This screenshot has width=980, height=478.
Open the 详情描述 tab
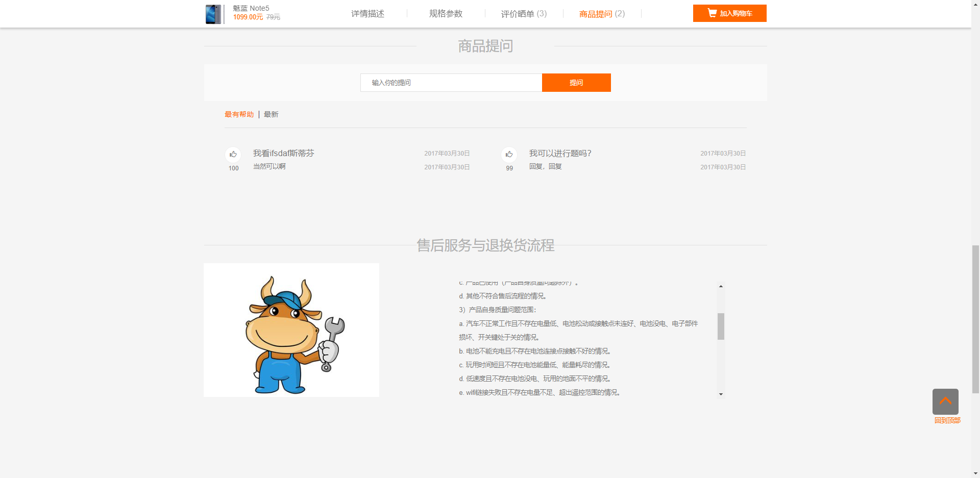367,14
